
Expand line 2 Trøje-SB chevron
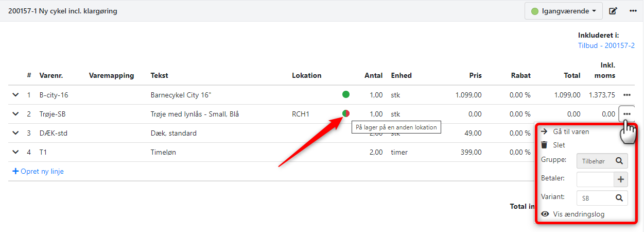[15, 114]
